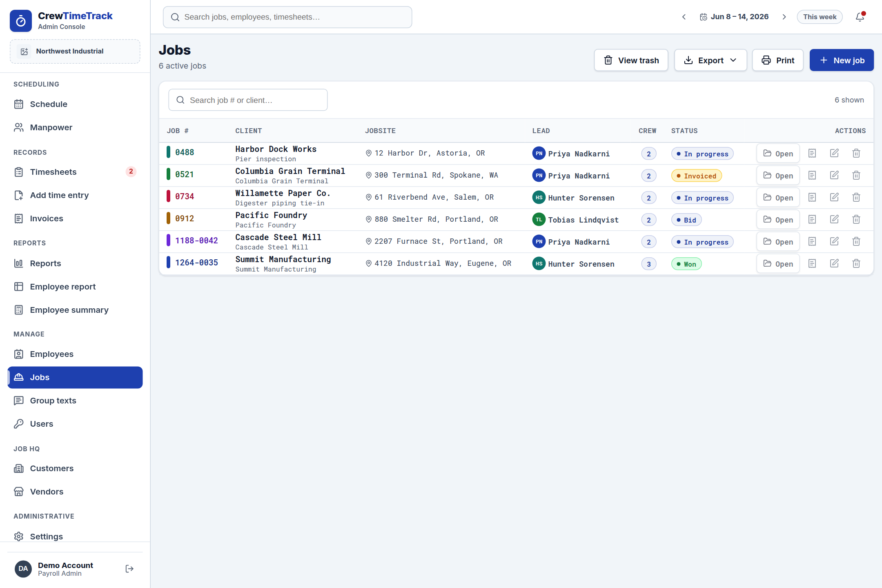Click global search jobs, employees, timesheets field
Viewport: 882px width, 588px height.
287,17
